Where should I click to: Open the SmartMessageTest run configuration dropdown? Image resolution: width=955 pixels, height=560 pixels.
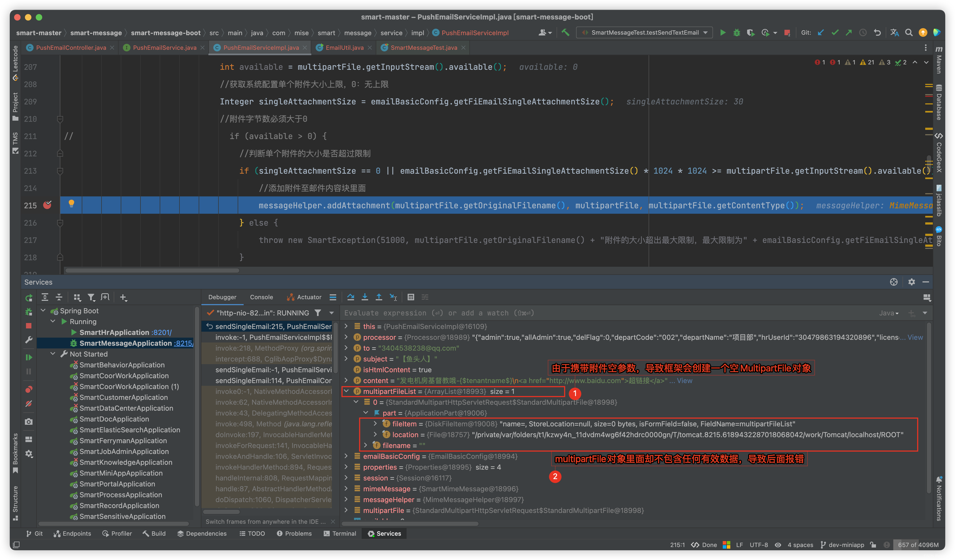(x=705, y=32)
